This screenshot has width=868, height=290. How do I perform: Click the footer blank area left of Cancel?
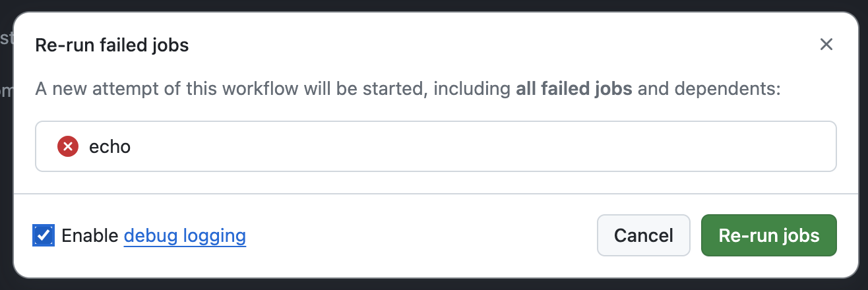click(x=422, y=235)
